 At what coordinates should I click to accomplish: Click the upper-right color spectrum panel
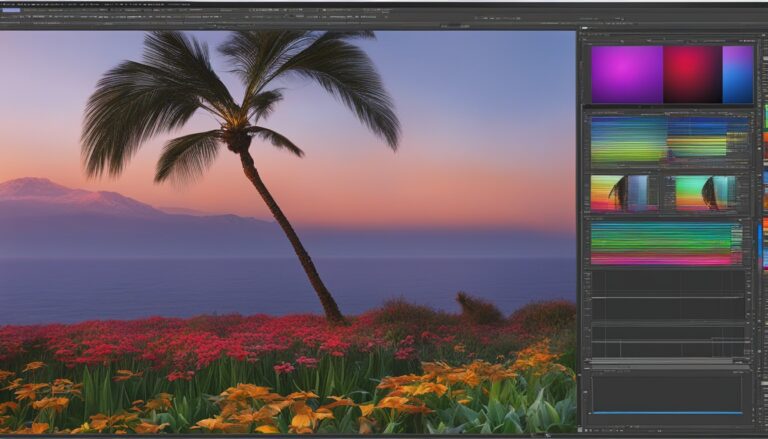coord(706,139)
